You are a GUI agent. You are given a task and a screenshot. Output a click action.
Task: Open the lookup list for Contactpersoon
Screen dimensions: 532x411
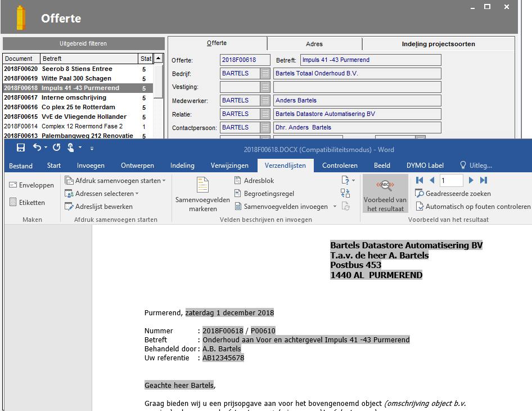click(265, 128)
